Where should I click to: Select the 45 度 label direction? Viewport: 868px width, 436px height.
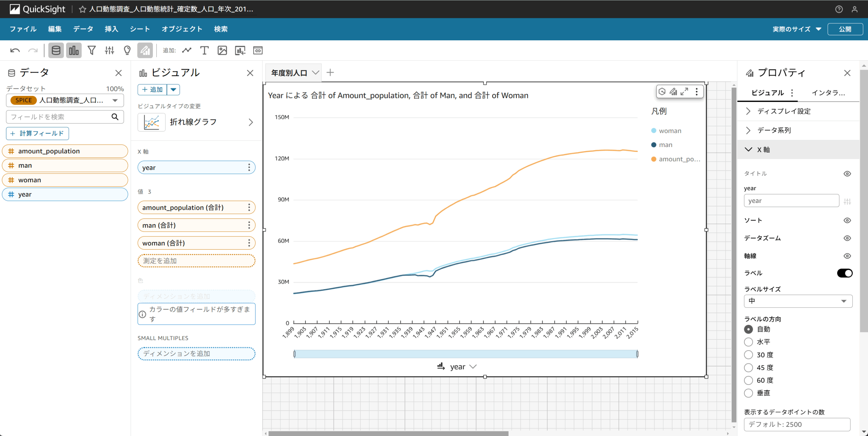click(748, 368)
